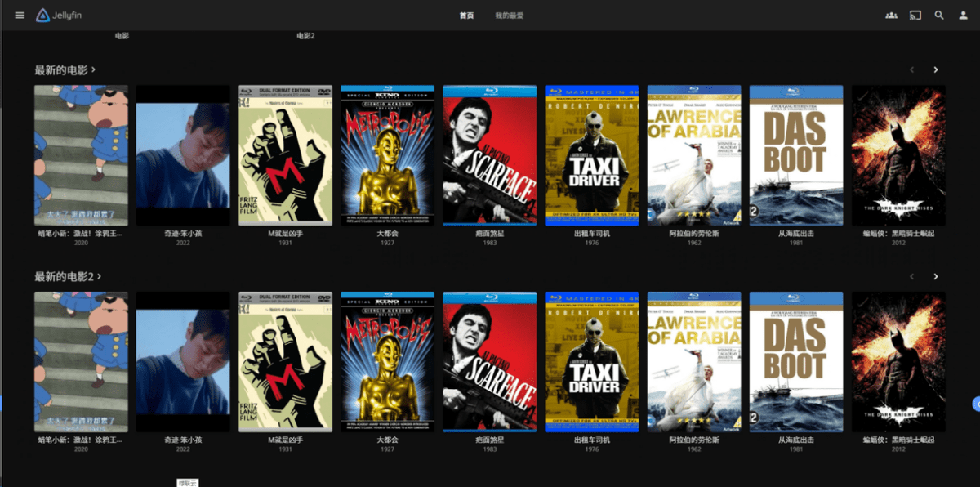This screenshot has width=980, height=487.
Task: Switch to the 我的最爱 tab
Action: point(510,16)
